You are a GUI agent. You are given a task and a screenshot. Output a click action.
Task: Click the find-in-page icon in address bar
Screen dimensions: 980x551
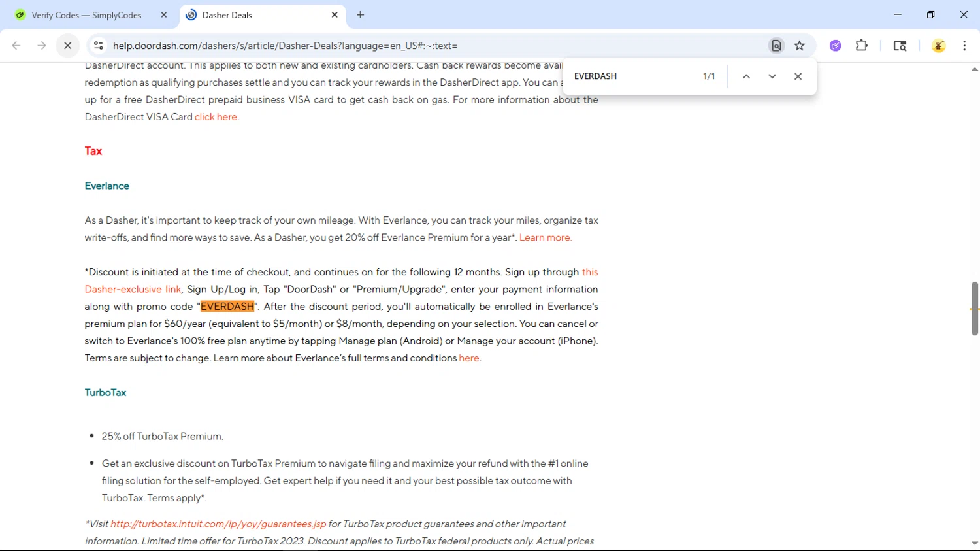(776, 46)
